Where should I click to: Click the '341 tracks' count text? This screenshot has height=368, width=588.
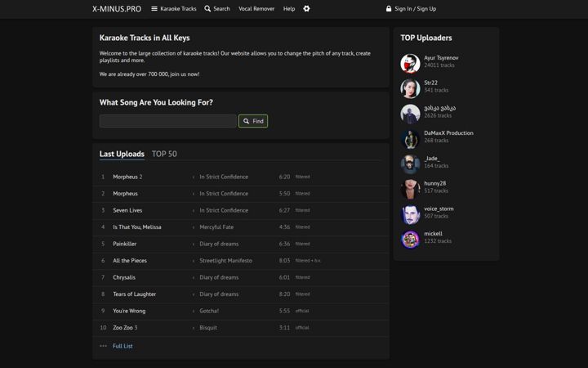436,90
